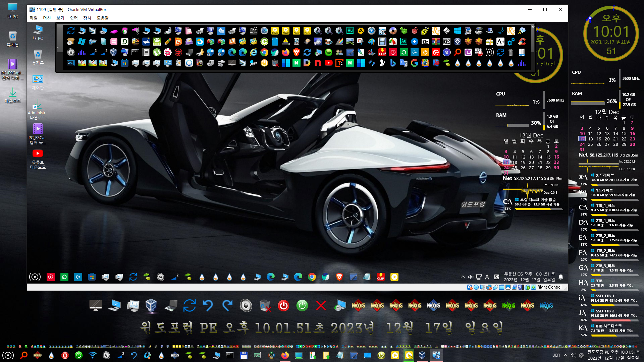Click the blue undo arrow in Nexus dock
Viewport: 644px width, 362px height.
tap(208, 306)
